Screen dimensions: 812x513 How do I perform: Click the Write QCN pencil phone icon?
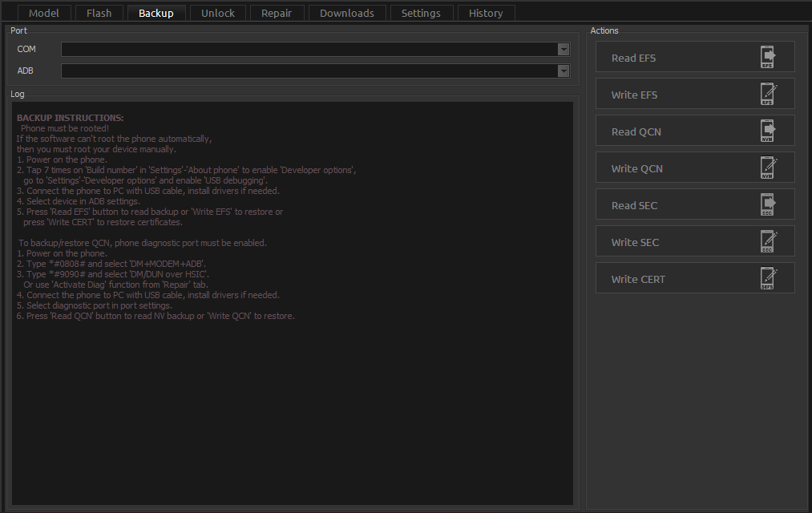(768, 168)
